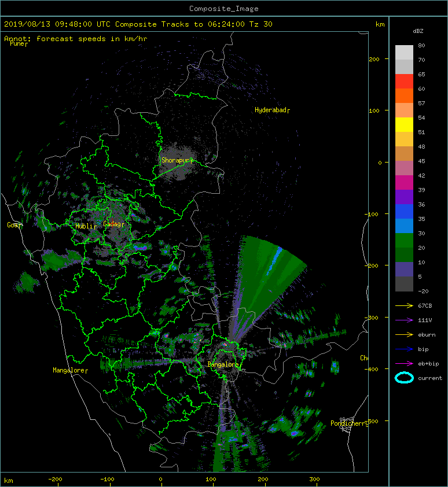Select the gray 70–65 dBZ swatch
This screenshot has width=448, height=487.
click(404, 67)
